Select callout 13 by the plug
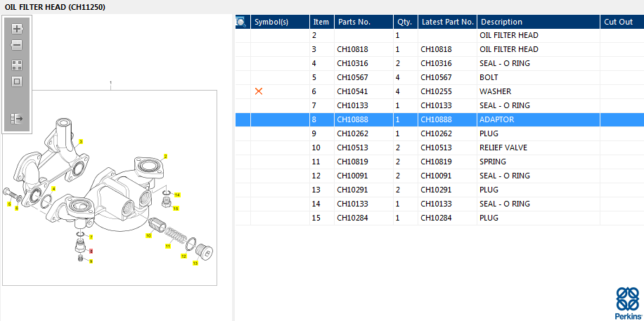 point(195,263)
